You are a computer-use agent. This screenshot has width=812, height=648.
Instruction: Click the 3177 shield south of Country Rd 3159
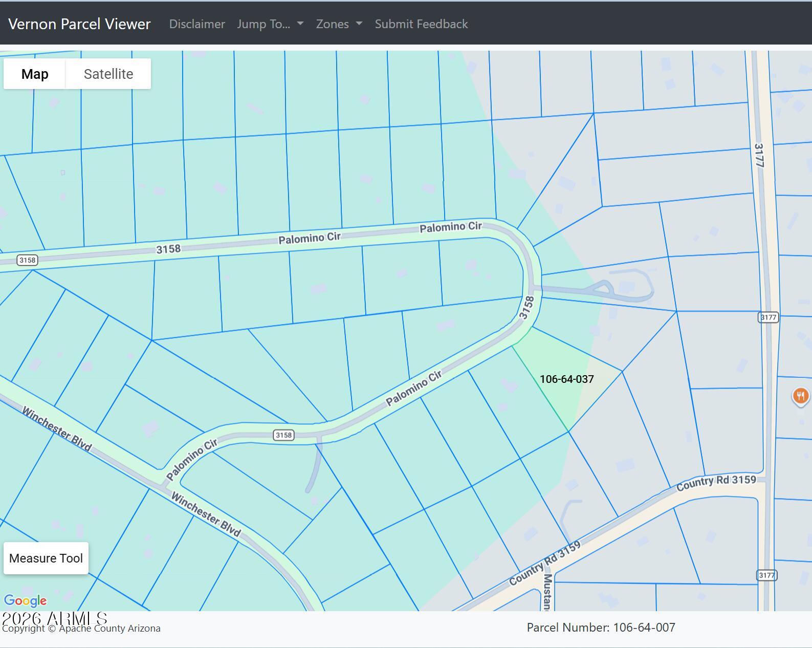point(766,575)
